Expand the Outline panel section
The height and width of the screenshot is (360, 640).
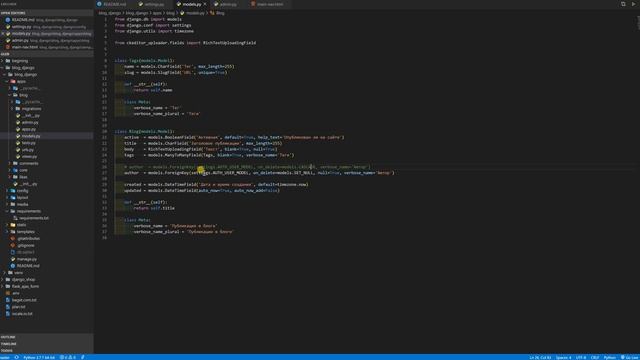[47, 337]
